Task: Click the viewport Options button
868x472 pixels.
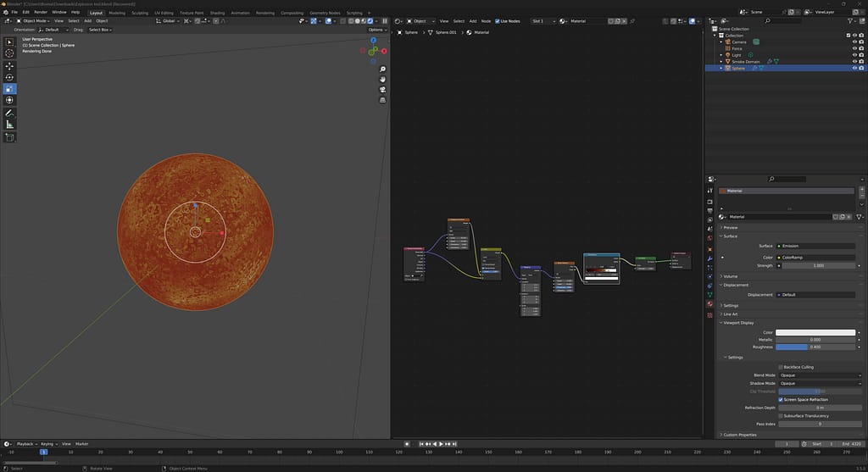Action: tap(377, 30)
